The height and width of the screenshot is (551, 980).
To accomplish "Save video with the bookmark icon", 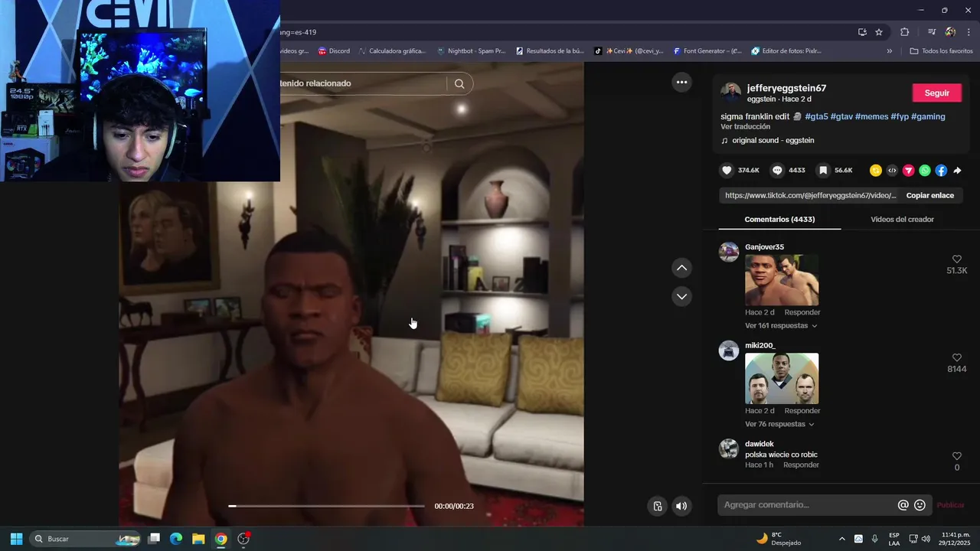I will point(823,171).
